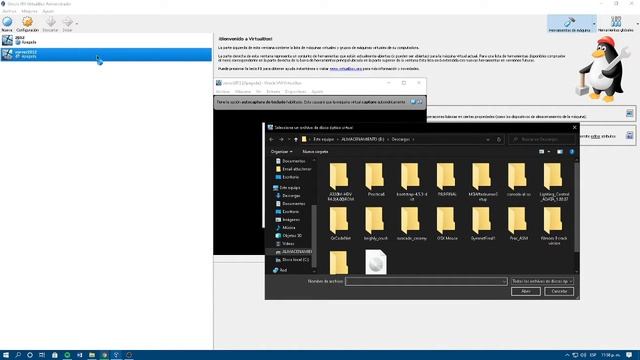Click the Nueva toolbar icon in VirtualBox
Image resolution: width=640 pixels, height=360 pixels.
coord(7,24)
